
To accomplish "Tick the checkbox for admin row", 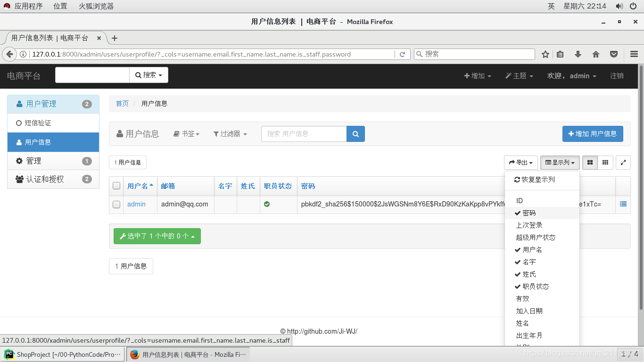I will click(x=116, y=205).
